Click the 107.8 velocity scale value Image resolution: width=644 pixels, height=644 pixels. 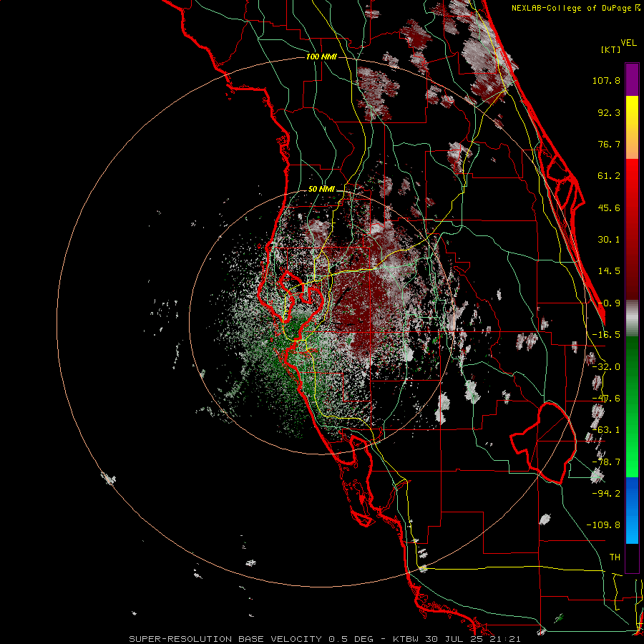(x=606, y=80)
